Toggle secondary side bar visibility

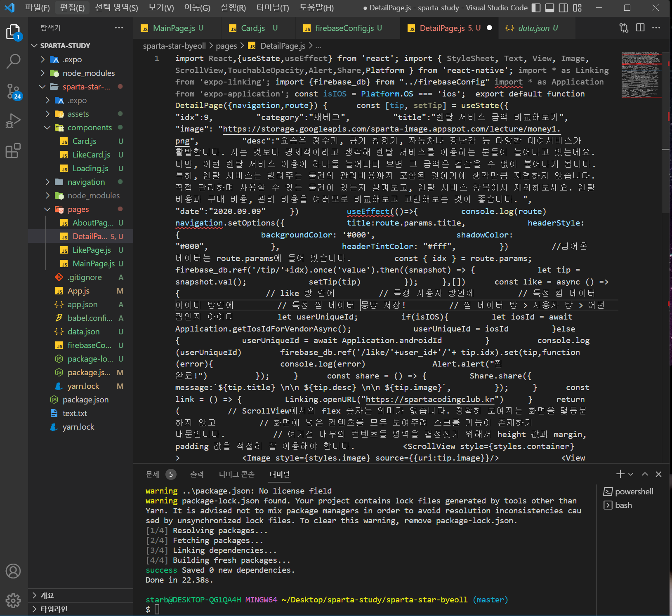tap(563, 7)
